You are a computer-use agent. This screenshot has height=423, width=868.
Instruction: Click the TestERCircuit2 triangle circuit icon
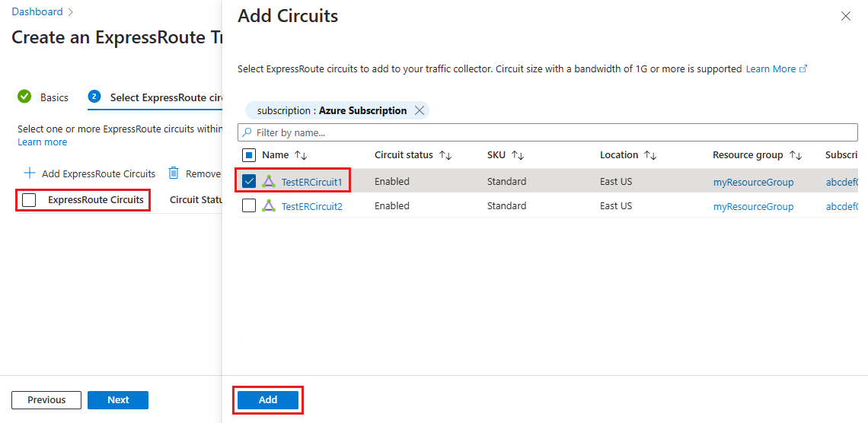pos(269,205)
